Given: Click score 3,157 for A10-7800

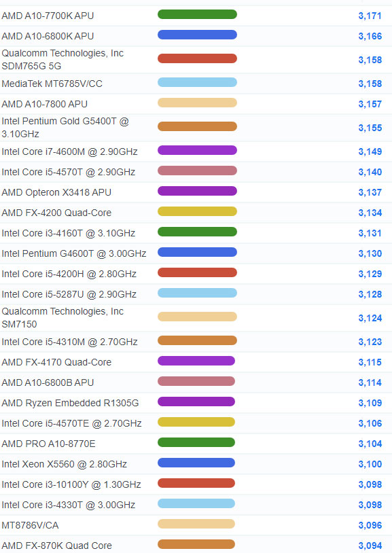Looking at the screenshot, I should (370, 105).
